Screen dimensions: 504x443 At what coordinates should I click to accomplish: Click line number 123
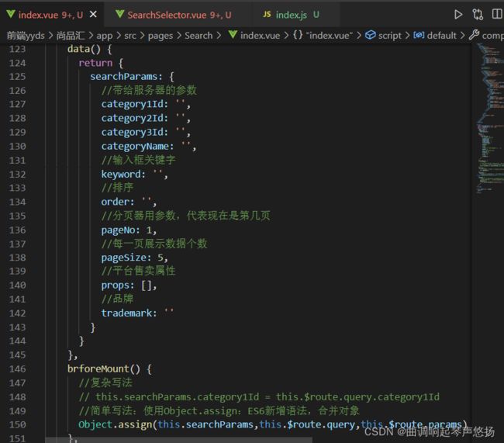[17, 49]
